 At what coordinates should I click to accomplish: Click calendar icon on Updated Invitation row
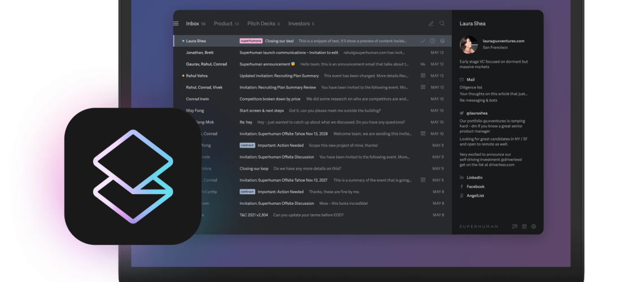click(423, 76)
